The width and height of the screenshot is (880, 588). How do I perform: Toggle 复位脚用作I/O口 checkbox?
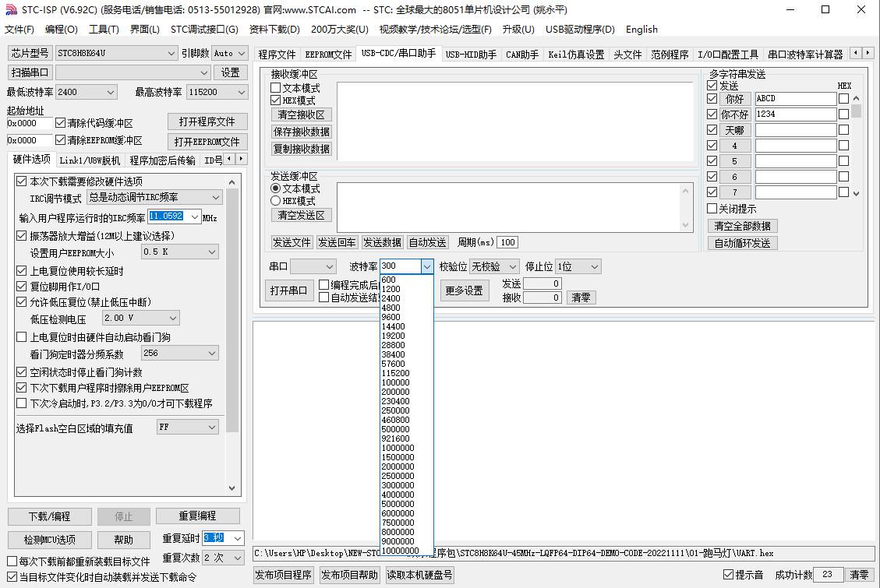click(x=21, y=286)
